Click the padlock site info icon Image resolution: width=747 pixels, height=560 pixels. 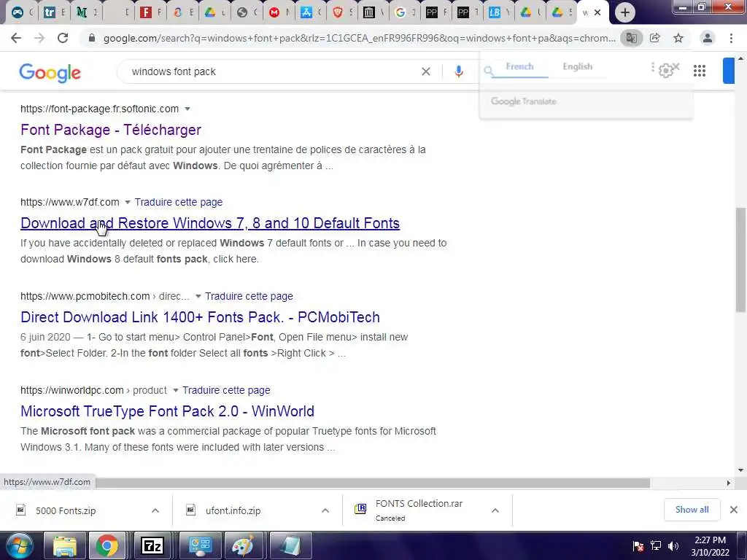coord(92,38)
